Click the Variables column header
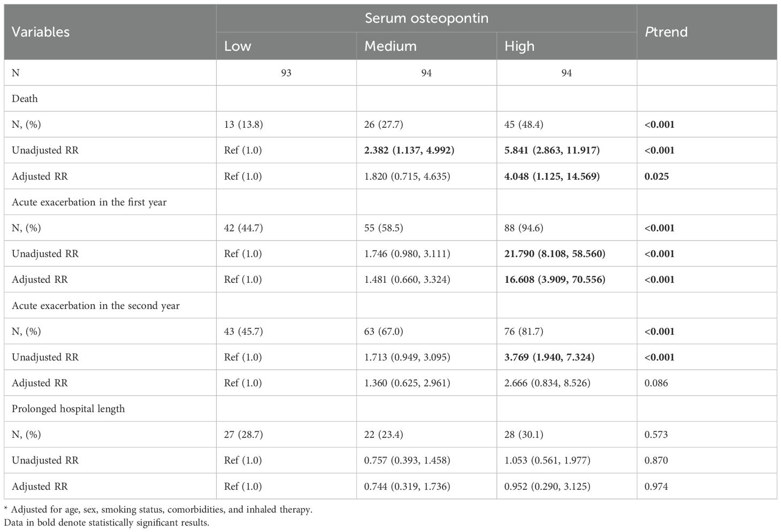This screenshot has height=532, width=781. tap(41, 32)
